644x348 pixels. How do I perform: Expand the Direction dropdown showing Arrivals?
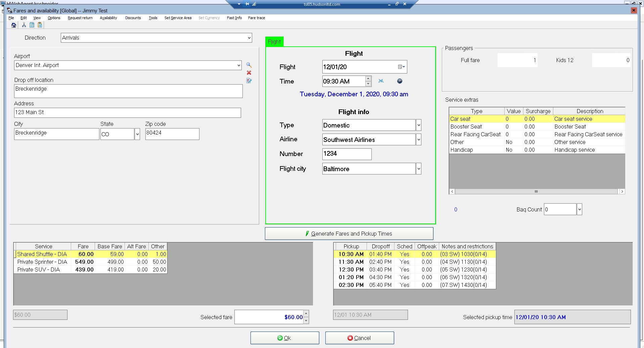pos(249,38)
